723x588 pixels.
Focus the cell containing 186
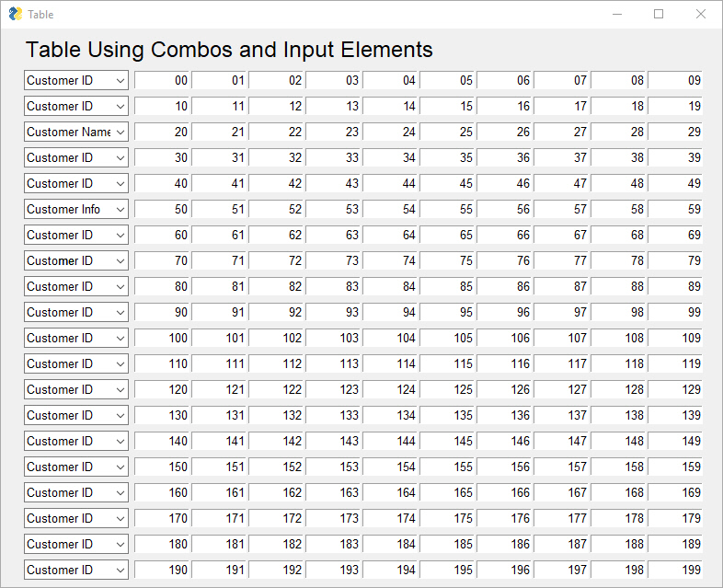point(504,544)
